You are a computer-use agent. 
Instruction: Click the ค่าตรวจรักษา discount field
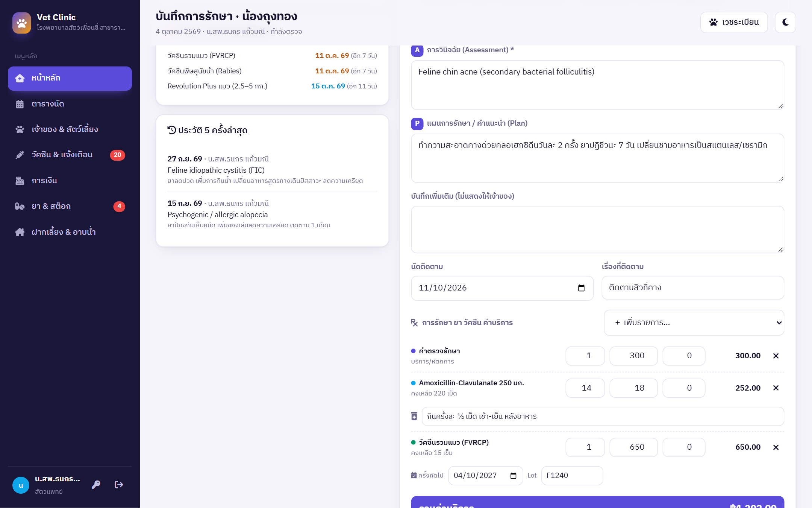(684, 356)
